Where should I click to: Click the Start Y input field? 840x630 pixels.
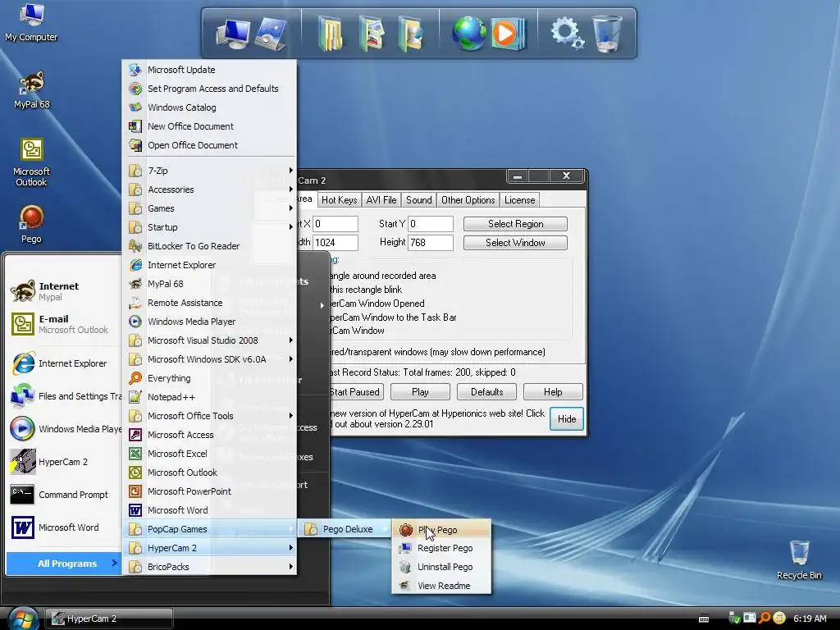[x=431, y=224]
